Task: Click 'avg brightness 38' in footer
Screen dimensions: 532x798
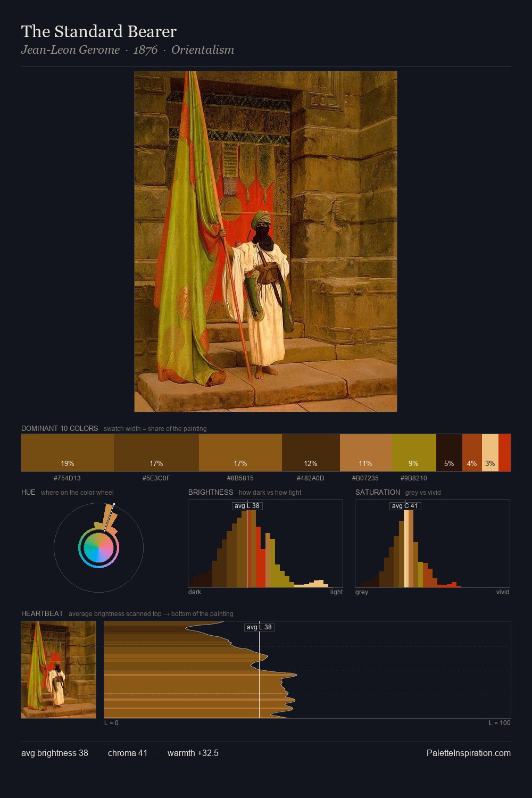Action: coord(55,753)
